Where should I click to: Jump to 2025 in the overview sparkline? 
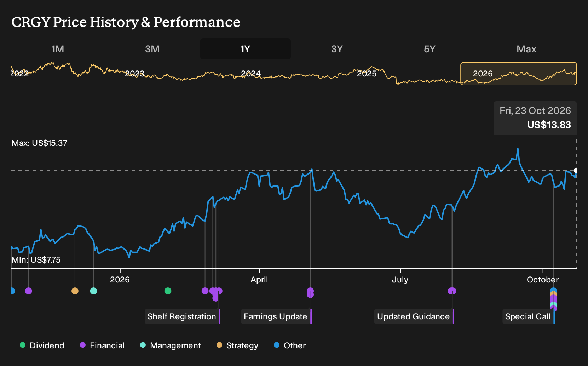coord(367,74)
